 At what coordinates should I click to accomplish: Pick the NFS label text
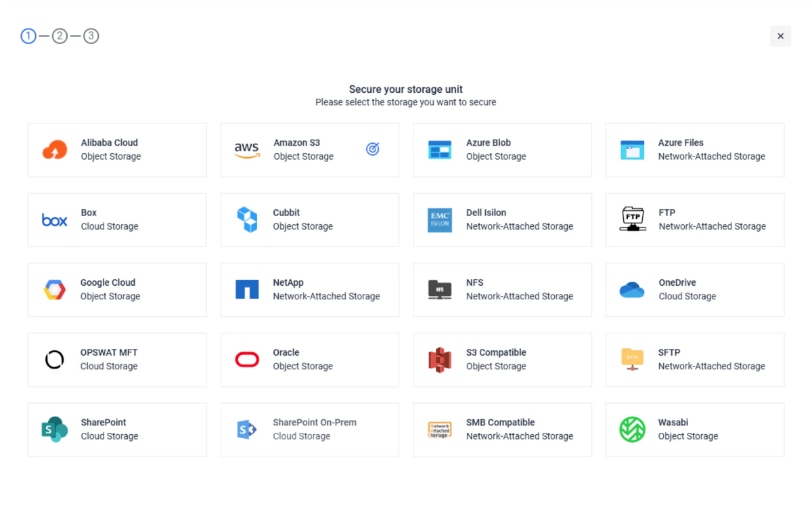[475, 282]
